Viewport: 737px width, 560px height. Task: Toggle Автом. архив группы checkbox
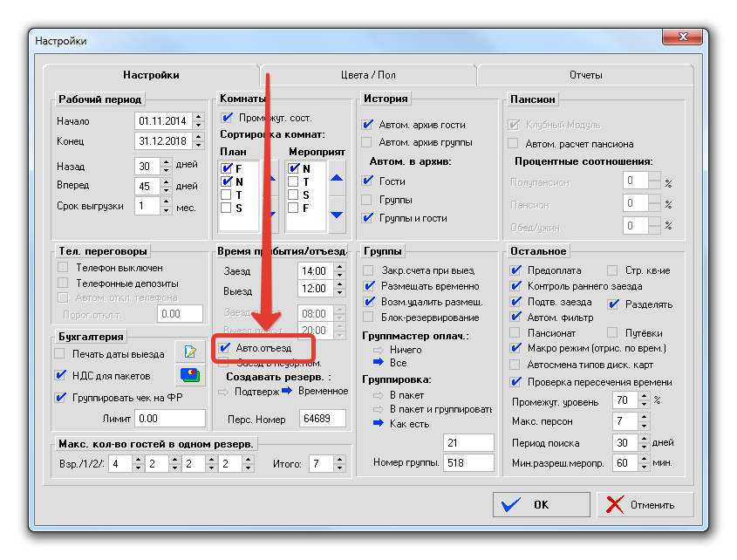pos(367,142)
